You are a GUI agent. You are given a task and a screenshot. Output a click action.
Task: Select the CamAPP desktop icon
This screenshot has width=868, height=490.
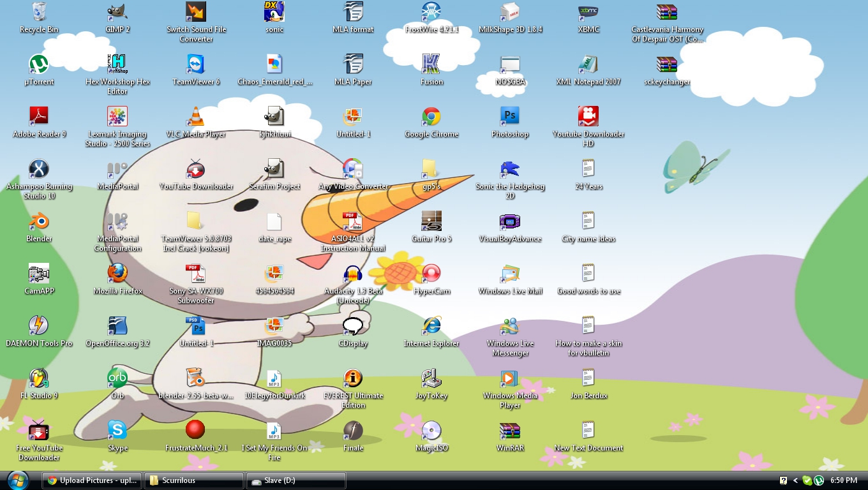click(x=39, y=273)
